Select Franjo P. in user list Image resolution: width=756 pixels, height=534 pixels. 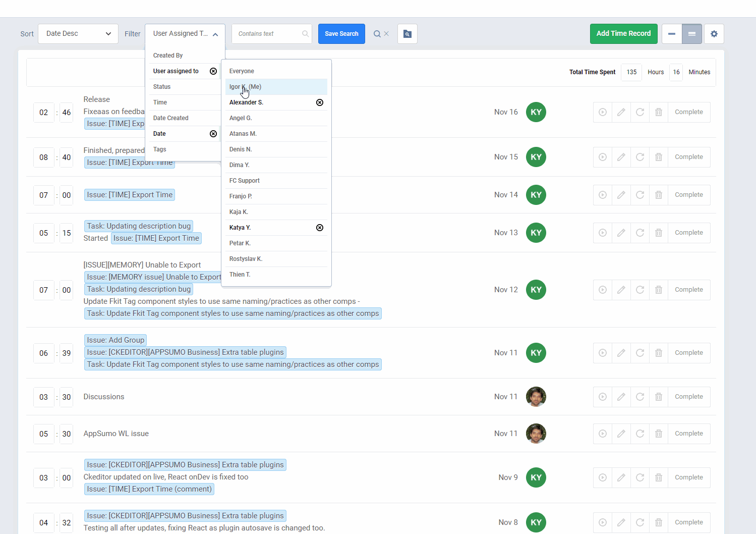coord(276,196)
